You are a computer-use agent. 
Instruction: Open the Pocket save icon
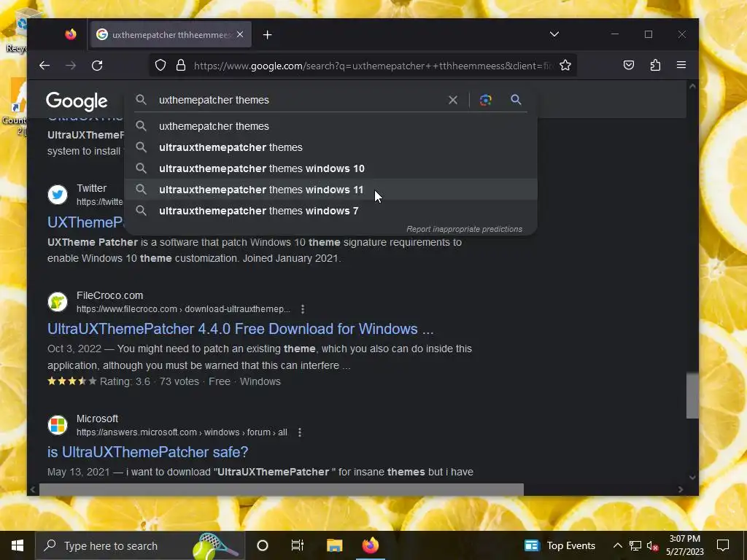click(629, 65)
